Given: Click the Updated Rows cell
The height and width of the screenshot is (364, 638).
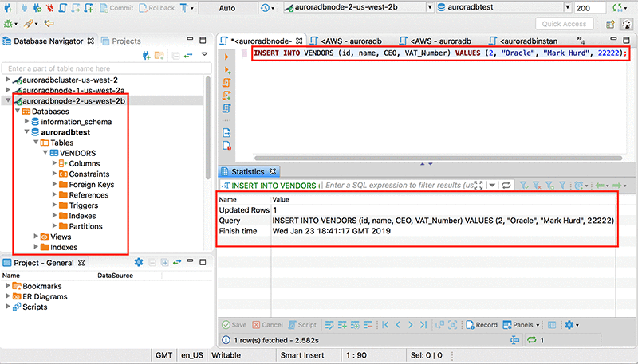Looking at the screenshot, I should [x=244, y=210].
